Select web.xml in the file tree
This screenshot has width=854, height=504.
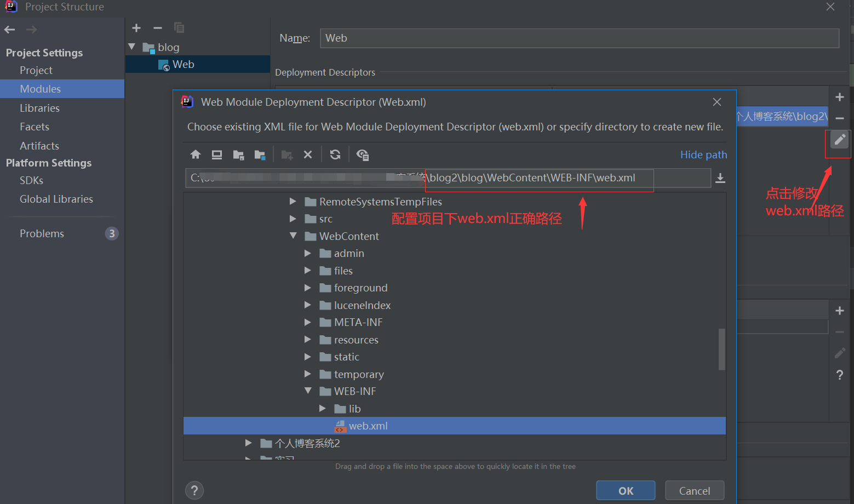pos(369,426)
